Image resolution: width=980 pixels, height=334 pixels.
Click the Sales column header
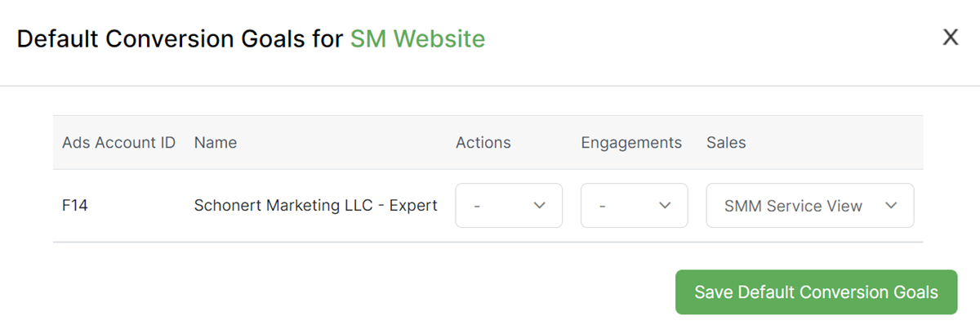(x=726, y=143)
